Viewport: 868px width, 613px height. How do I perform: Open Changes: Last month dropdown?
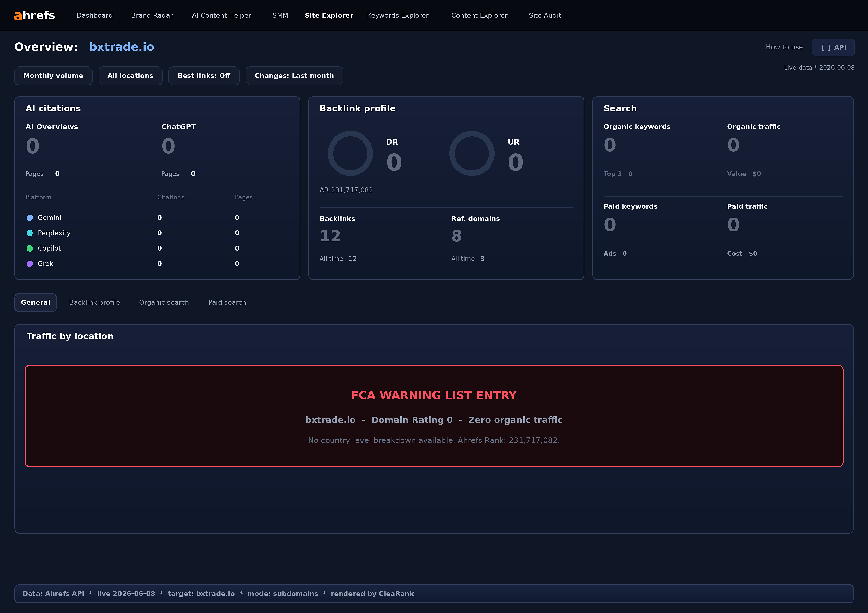(x=294, y=76)
